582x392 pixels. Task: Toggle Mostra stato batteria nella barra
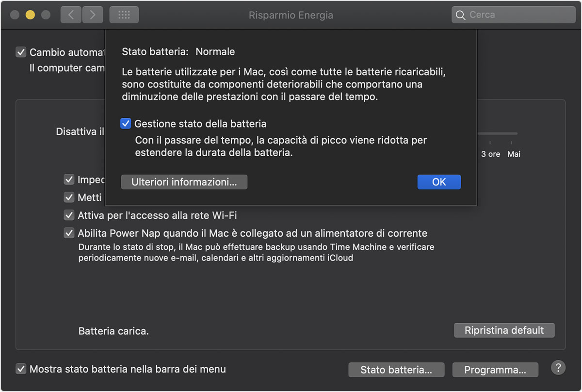[x=21, y=369]
